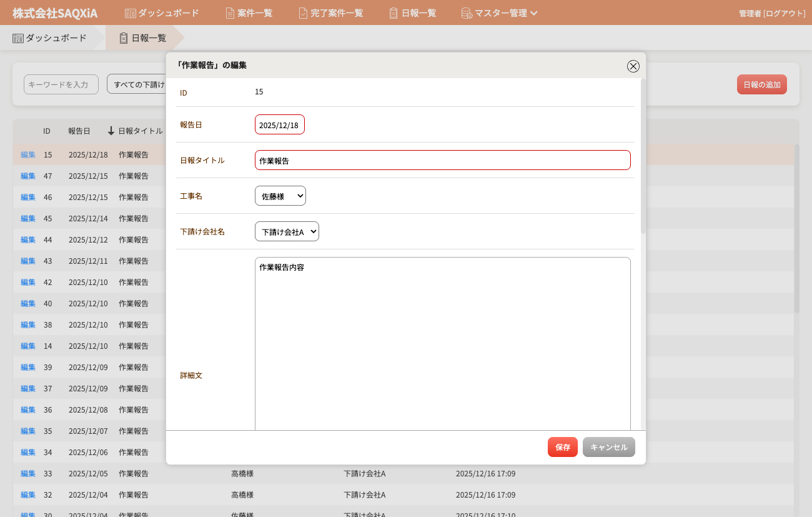Image resolution: width=812 pixels, height=517 pixels.
Task: Click the 完了案件一覧 checked-document icon
Action: [303, 13]
